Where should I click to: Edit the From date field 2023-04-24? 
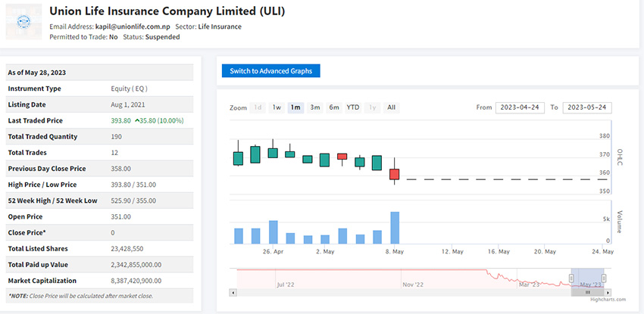pos(520,107)
